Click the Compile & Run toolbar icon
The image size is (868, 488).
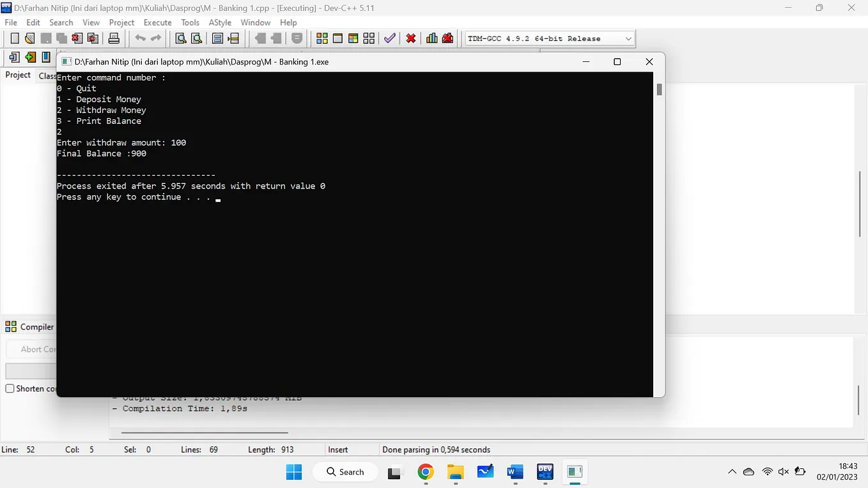(x=353, y=38)
